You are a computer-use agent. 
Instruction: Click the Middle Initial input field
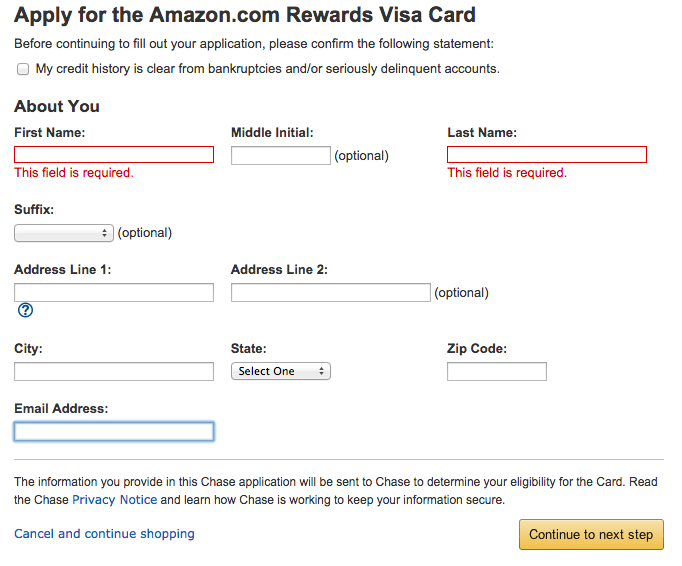[x=281, y=155]
